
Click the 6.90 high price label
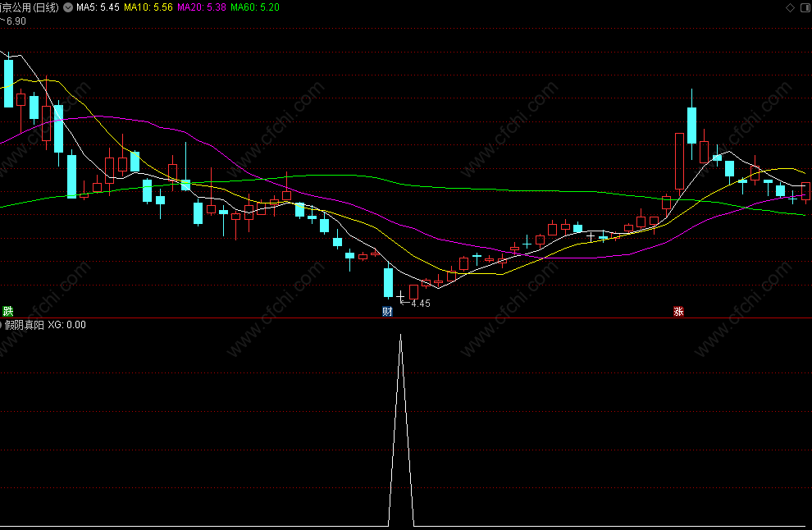coord(16,21)
